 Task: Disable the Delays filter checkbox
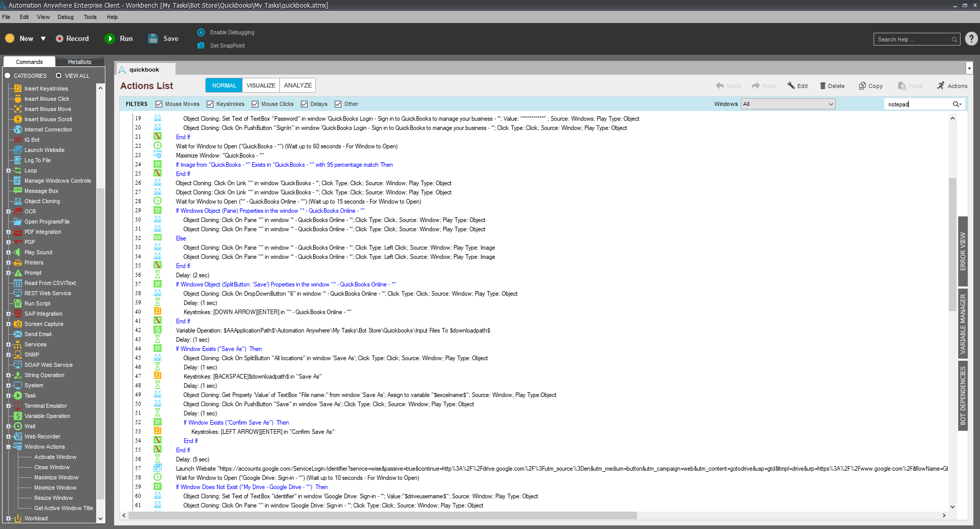click(x=304, y=104)
